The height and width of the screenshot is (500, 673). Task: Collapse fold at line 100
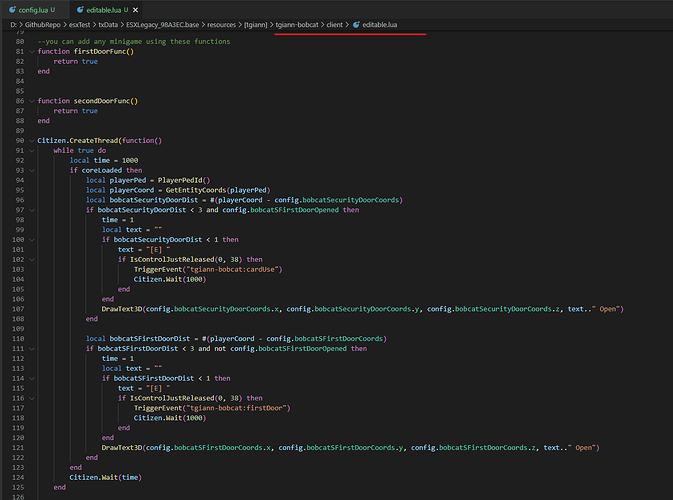click(31, 239)
